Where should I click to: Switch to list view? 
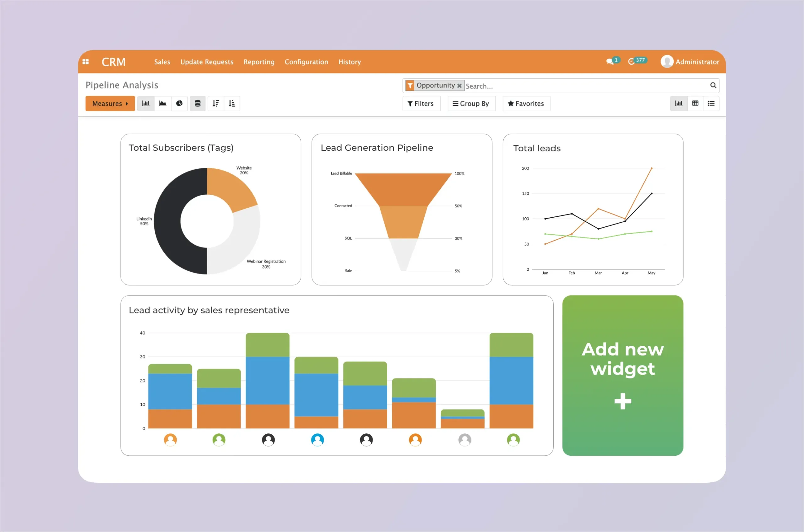click(711, 104)
